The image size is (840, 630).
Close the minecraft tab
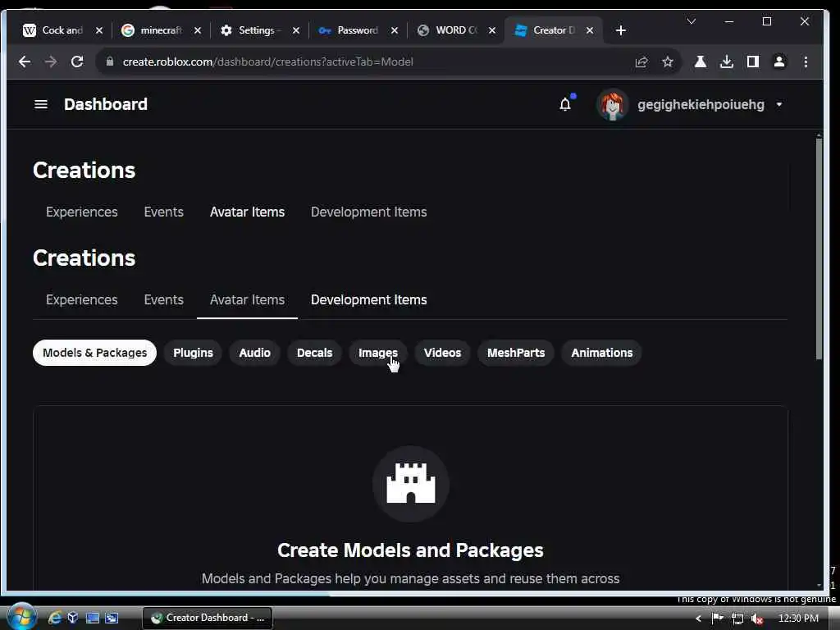click(x=197, y=30)
